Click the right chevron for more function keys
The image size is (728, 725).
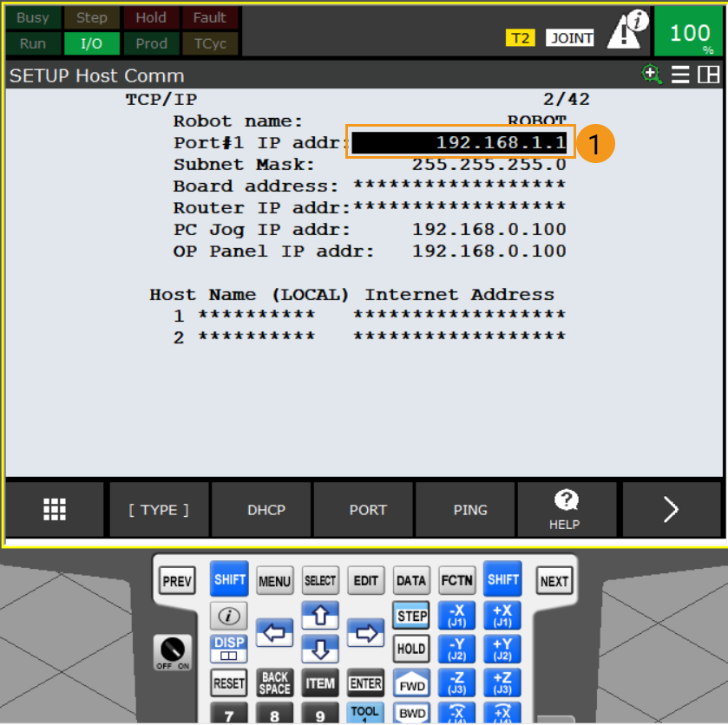click(672, 510)
